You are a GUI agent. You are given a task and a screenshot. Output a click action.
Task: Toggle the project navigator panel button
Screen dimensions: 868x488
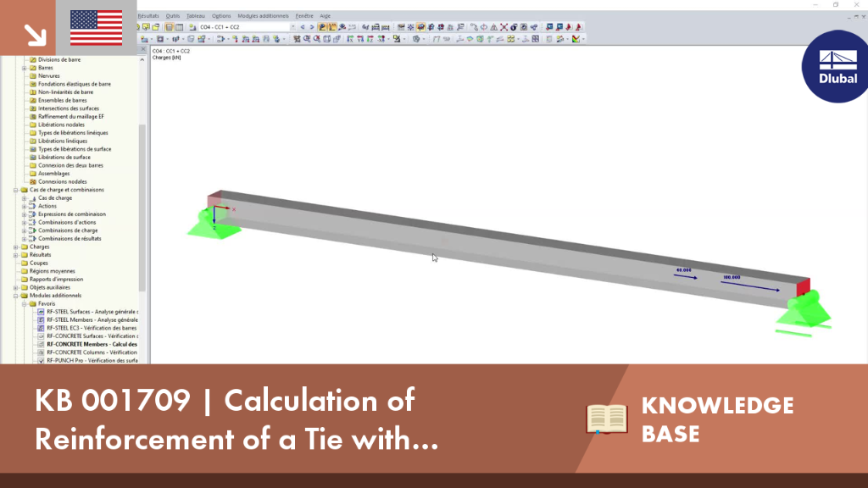click(x=169, y=26)
